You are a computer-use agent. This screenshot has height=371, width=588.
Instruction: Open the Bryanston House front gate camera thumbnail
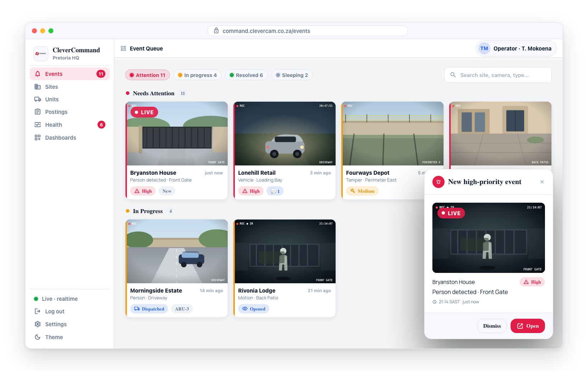pyautogui.click(x=177, y=134)
